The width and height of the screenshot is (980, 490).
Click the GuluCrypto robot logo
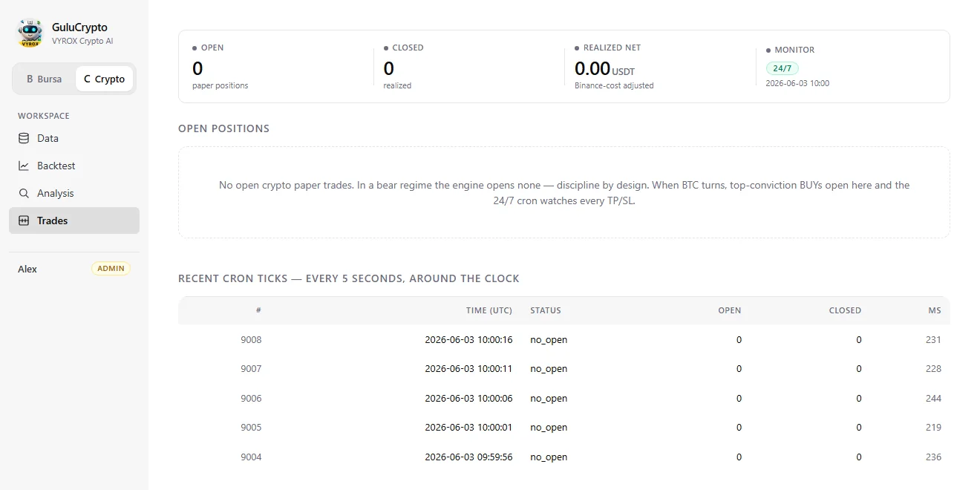(30, 33)
